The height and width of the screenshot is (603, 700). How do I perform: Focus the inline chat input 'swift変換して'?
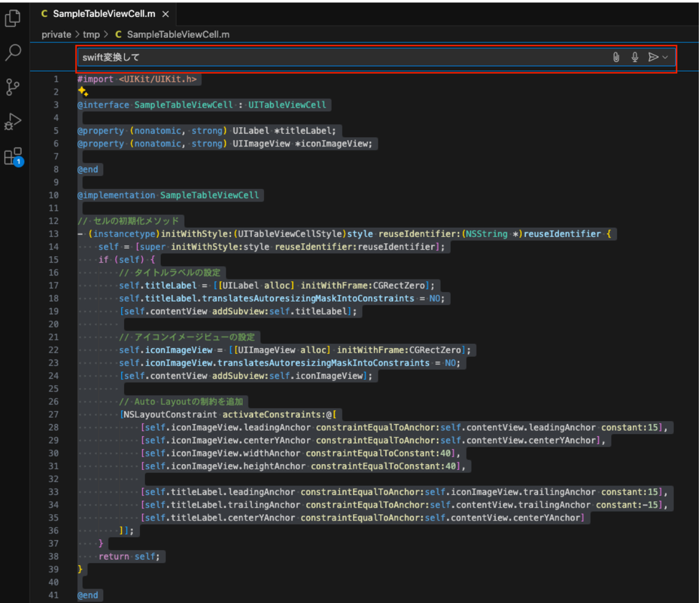[x=344, y=57]
